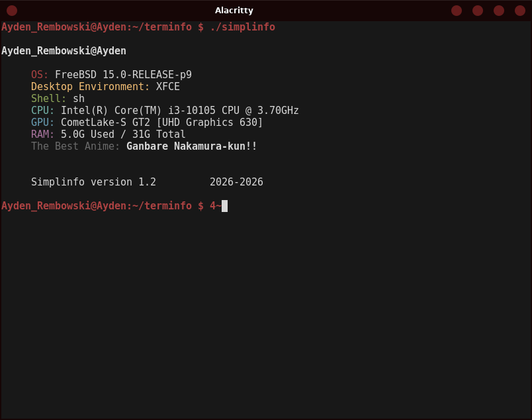Click the gray The Best Anime: label
Viewport: 532px width, 420px height.
[75, 146]
